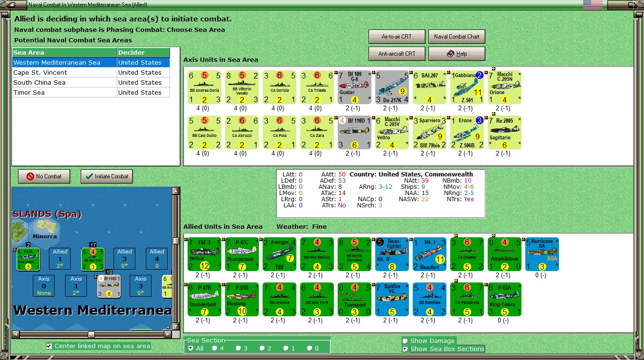This screenshot has height=360, width=644.
Task: Click the Hurricane IIA RSA counter
Action: pos(542,254)
